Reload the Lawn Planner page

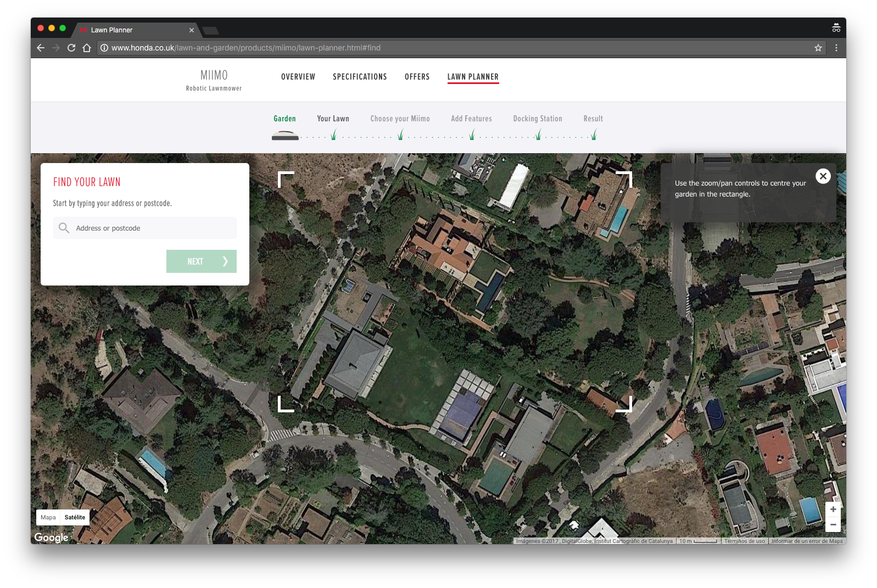tap(71, 48)
